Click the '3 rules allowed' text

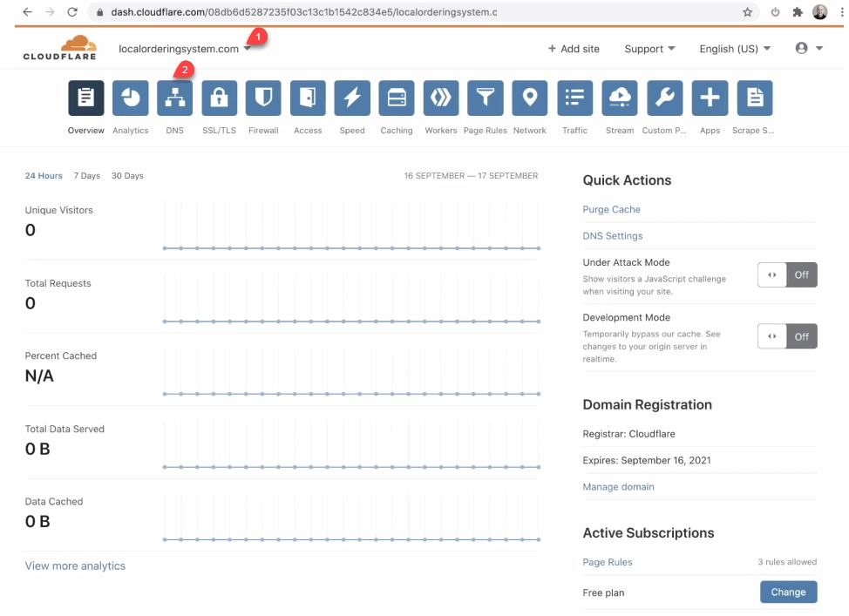[x=787, y=562]
